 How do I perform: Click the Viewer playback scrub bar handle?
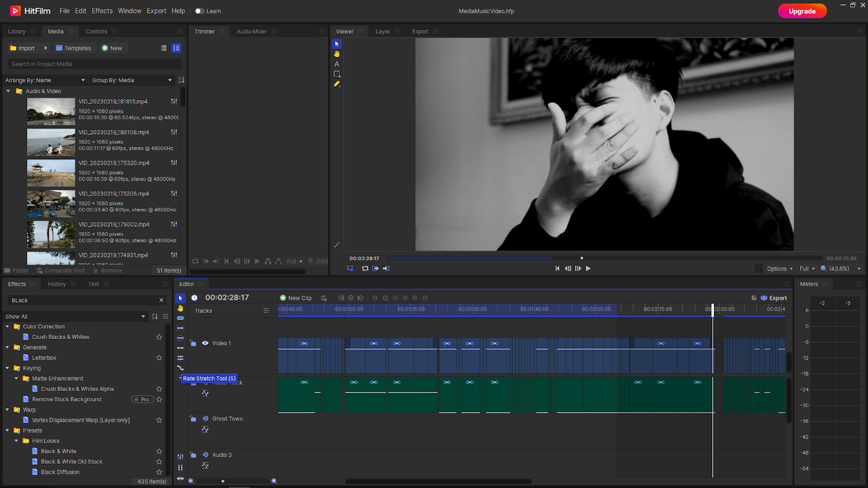pyautogui.click(x=582, y=258)
